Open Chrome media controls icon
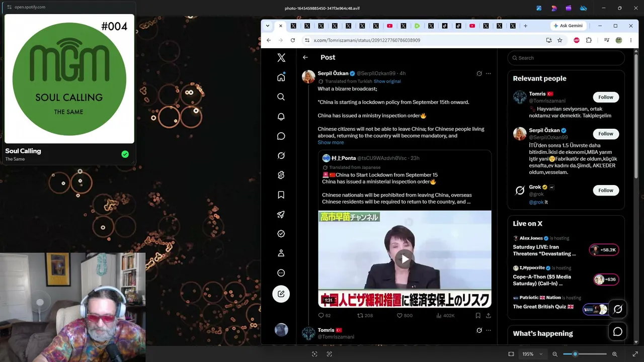The width and height of the screenshot is (644, 362). [607, 40]
